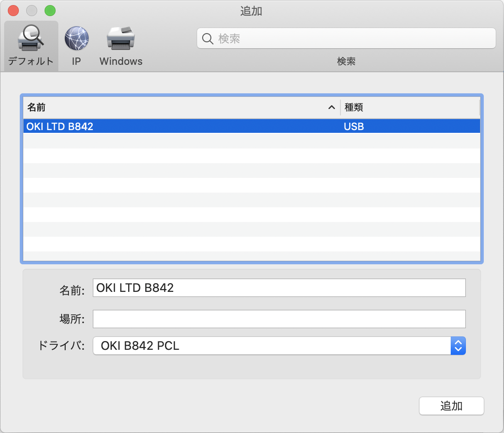Open the ドライバ dropdown showing OKI B842 PCL
Viewport: 504px width, 433px height.
(x=272, y=346)
